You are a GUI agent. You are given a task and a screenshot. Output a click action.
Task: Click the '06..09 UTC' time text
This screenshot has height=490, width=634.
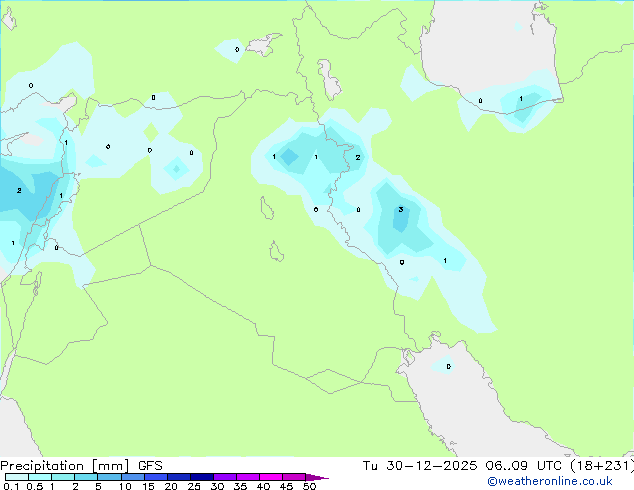tap(523, 466)
